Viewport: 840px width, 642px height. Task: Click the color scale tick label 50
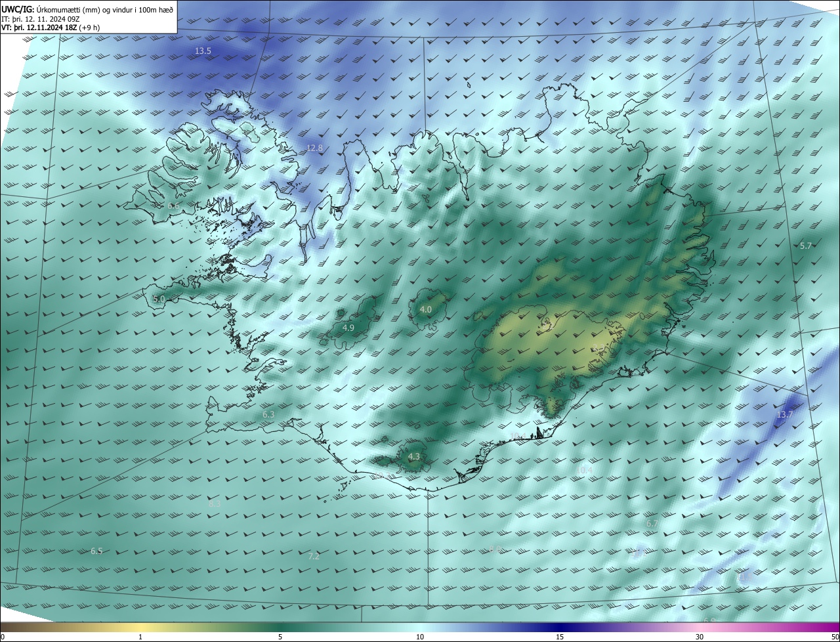point(834,637)
